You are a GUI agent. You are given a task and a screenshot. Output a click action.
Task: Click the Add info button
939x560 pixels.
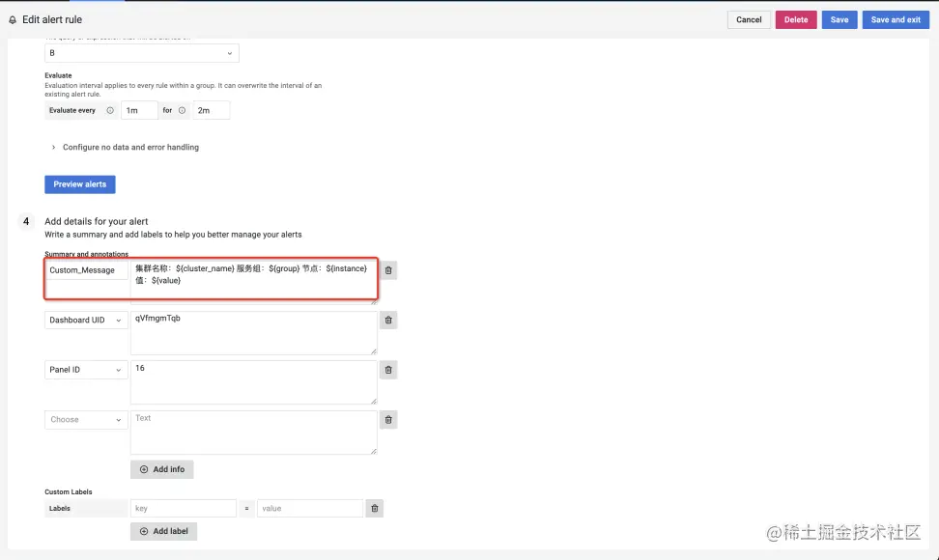coord(161,469)
